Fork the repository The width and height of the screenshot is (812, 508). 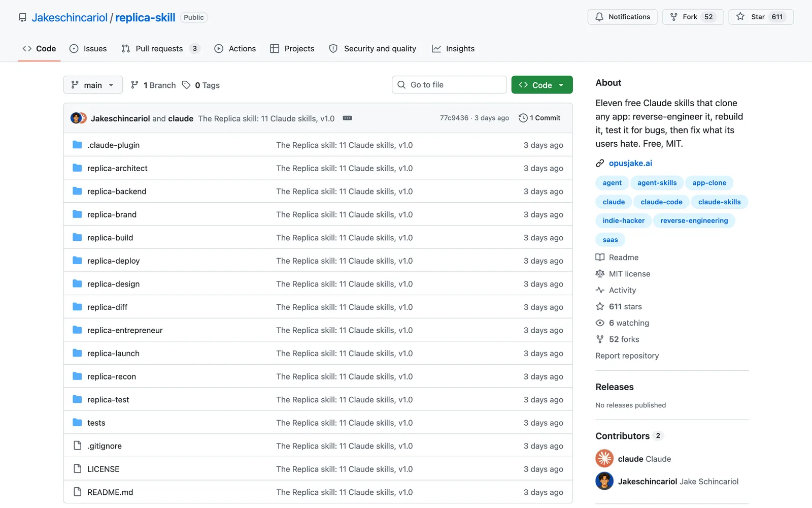(692, 17)
